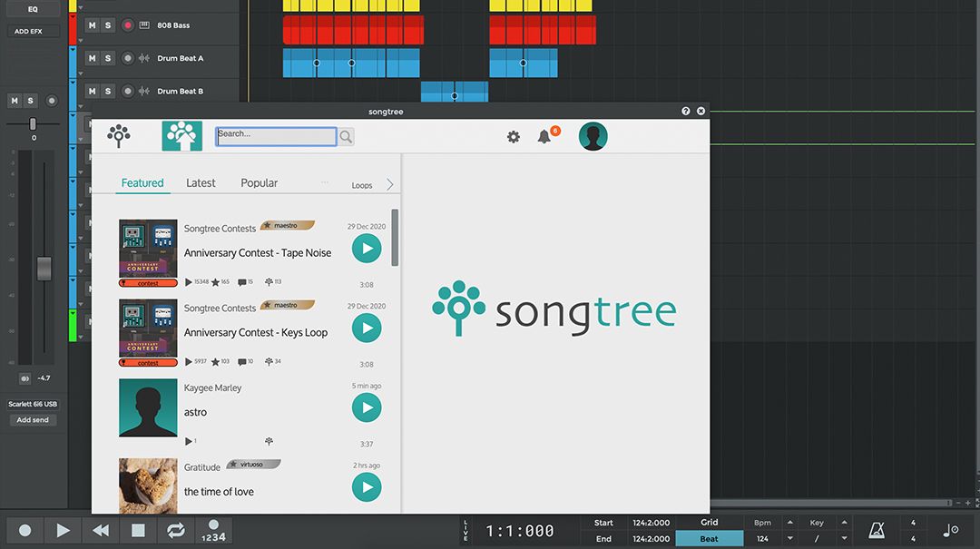Mute the Drum Beat B track
Screen dimensions: 980x549
click(x=92, y=92)
